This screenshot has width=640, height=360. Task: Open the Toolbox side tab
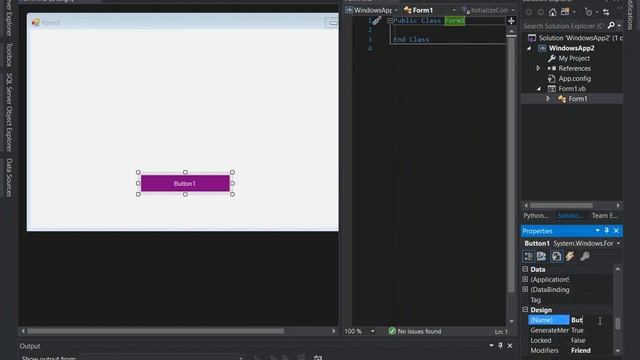(9, 54)
